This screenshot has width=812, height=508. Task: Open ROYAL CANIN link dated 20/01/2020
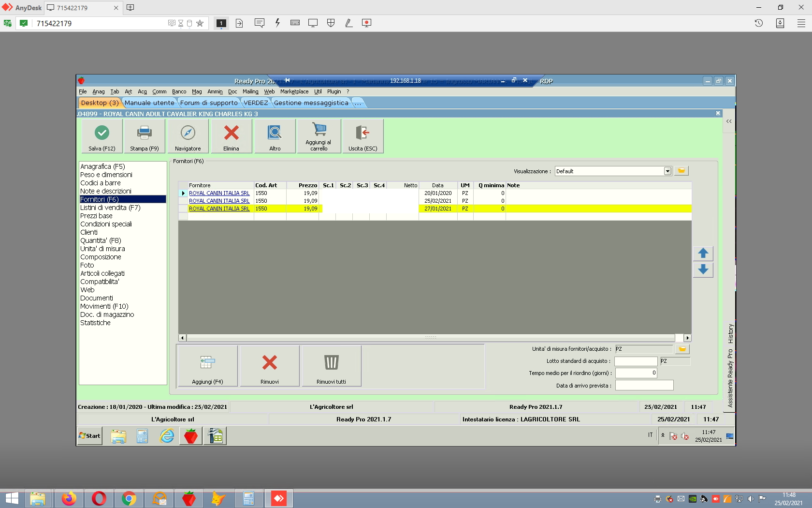click(x=219, y=193)
